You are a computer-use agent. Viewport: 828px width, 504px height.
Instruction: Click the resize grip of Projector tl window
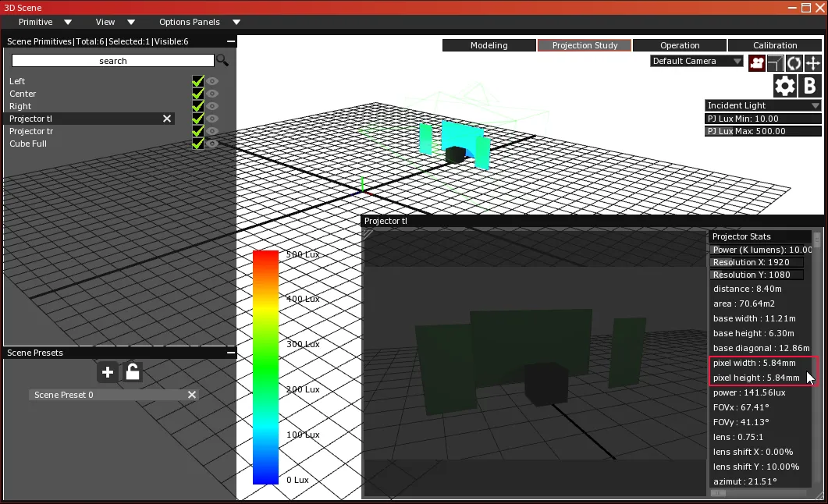819,495
